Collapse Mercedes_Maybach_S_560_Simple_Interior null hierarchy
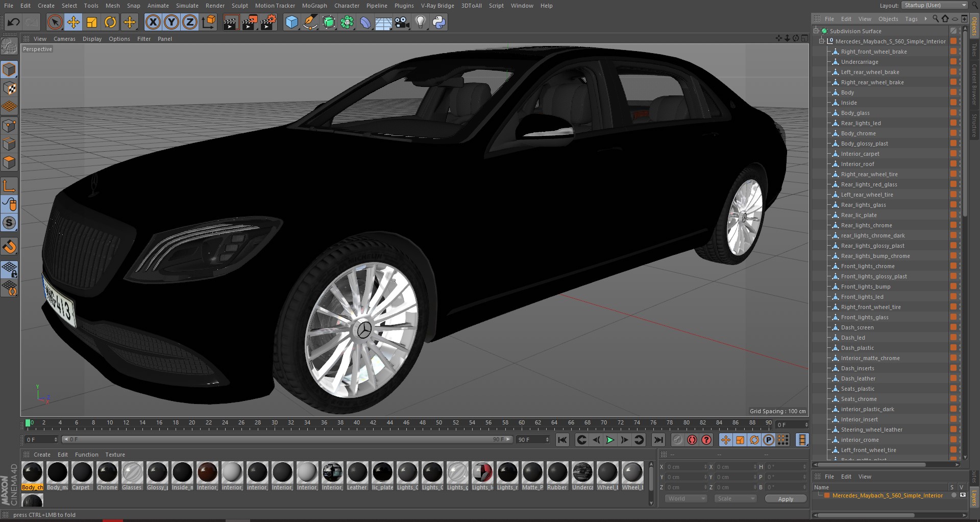 click(822, 41)
